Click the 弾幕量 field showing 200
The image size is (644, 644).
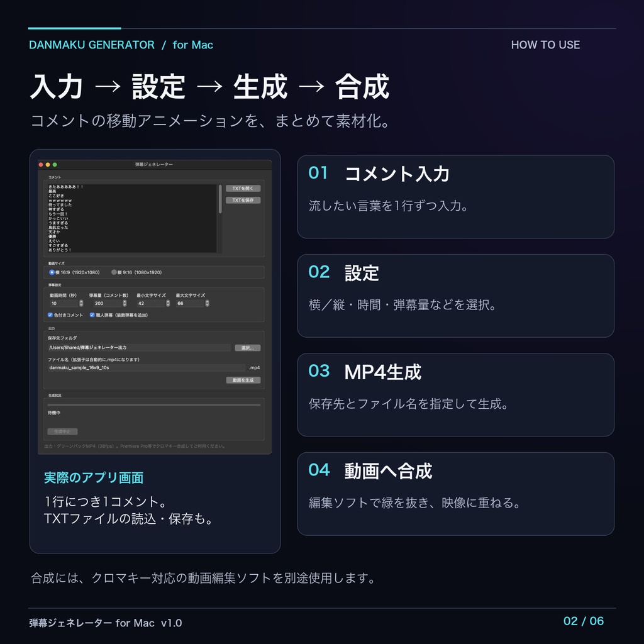tap(107, 304)
